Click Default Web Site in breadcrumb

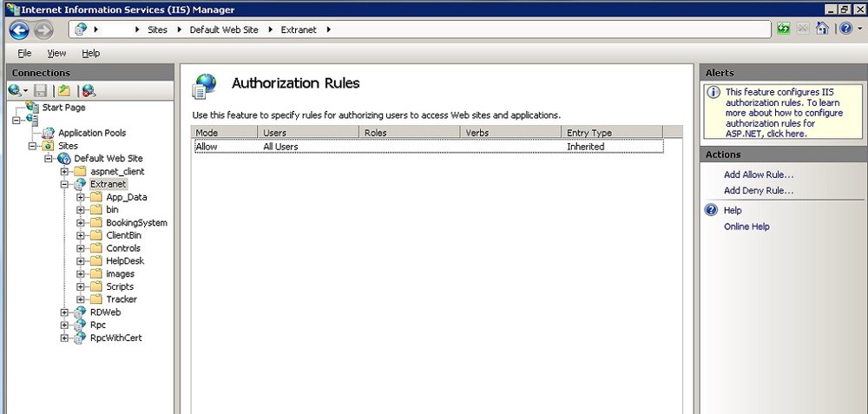224,30
